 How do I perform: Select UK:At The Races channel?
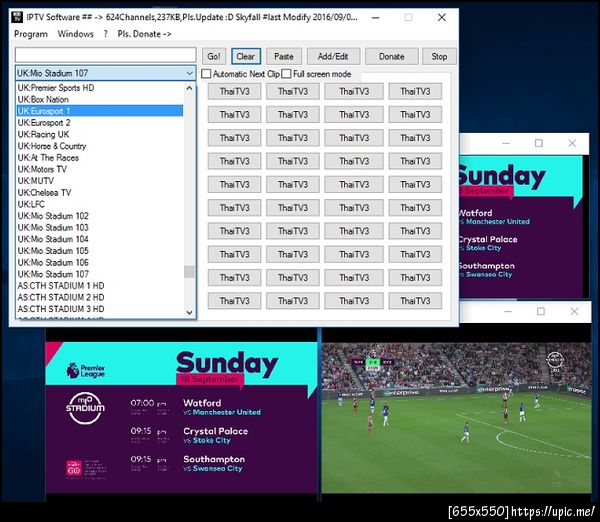click(100, 158)
